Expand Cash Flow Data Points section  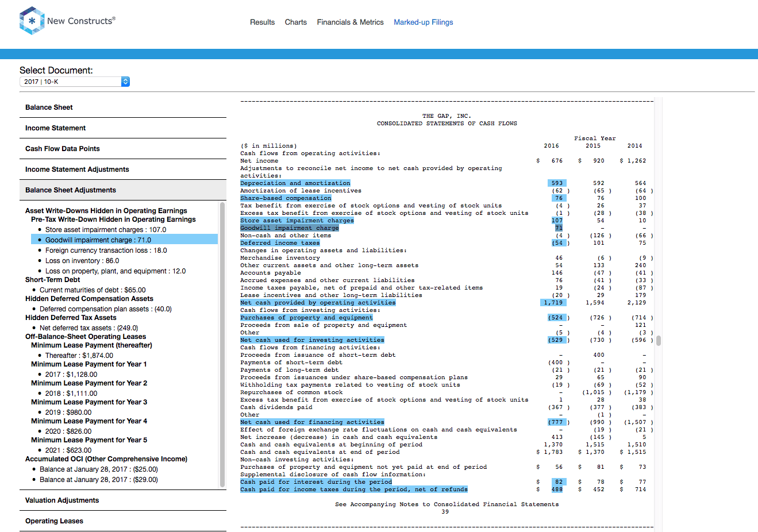(123, 149)
